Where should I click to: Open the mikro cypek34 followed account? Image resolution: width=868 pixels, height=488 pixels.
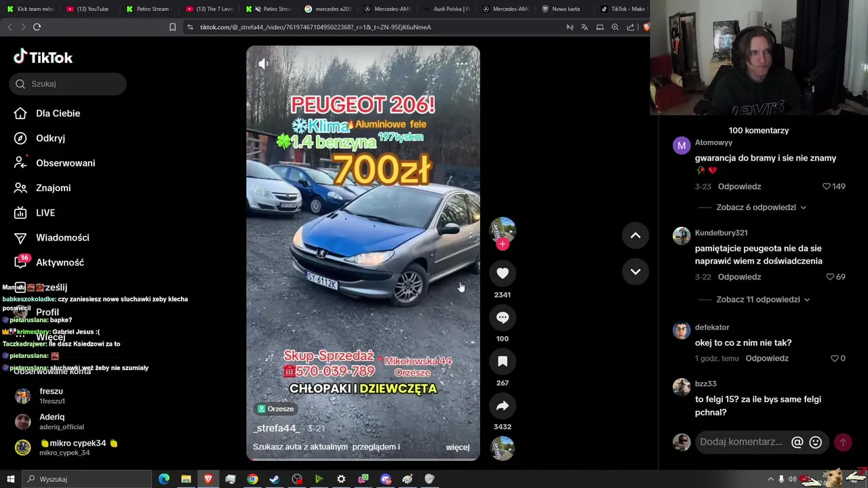coord(66,447)
